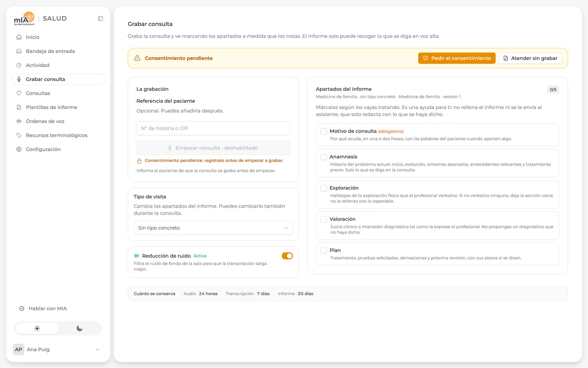Open Plantillas de informe
Viewport: 588px width, 368px height.
point(58,107)
